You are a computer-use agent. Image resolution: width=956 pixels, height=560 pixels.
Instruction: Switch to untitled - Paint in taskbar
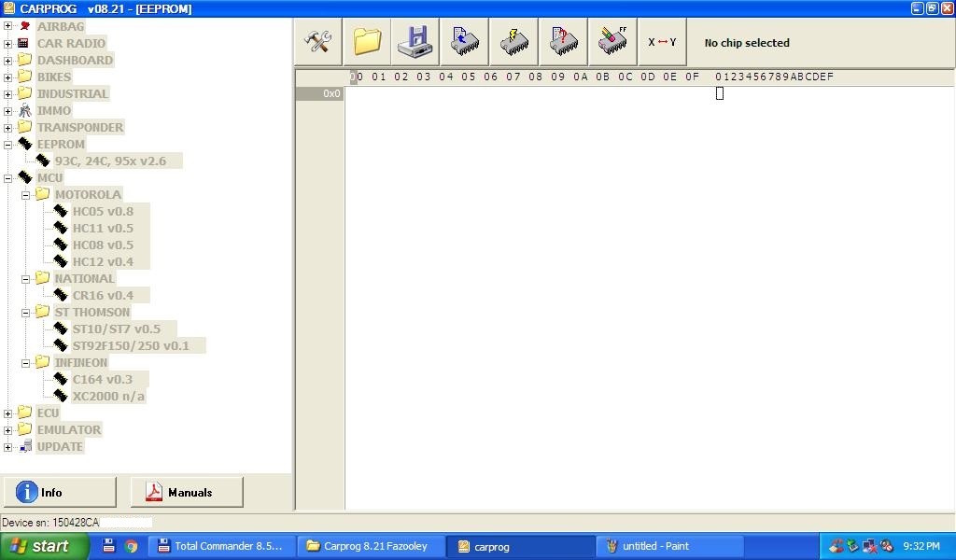coord(669,546)
